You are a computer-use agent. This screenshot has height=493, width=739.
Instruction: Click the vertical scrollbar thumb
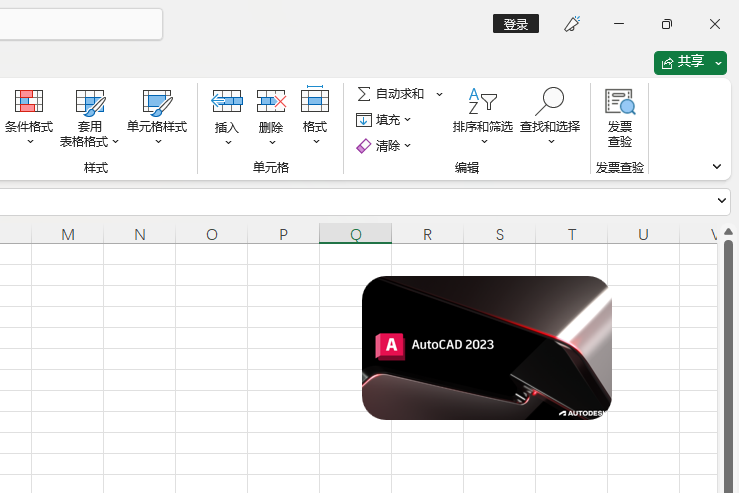coord(728,366)
